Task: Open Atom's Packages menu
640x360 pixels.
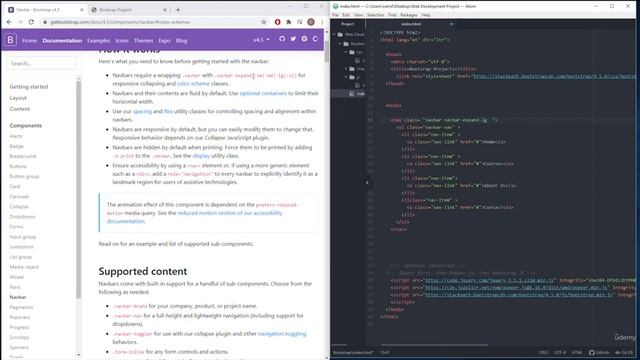Action: [409, 15]
